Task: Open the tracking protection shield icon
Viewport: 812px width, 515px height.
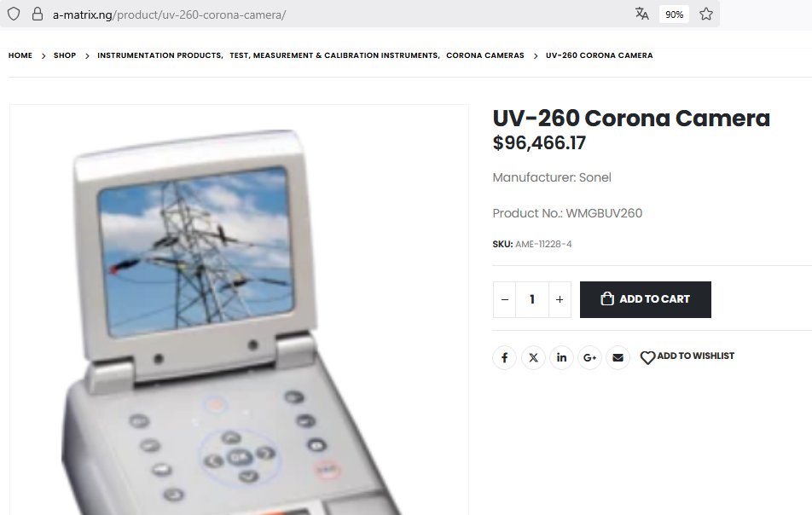Action: [14, 14]
